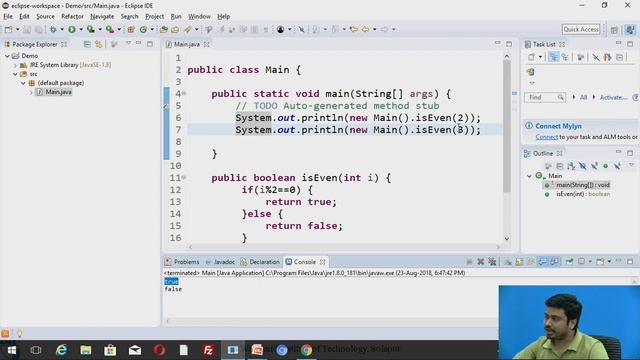Click the New Java Package icon
The height and width of the screenshot is (360, 640).
click(x=131, y=29)
